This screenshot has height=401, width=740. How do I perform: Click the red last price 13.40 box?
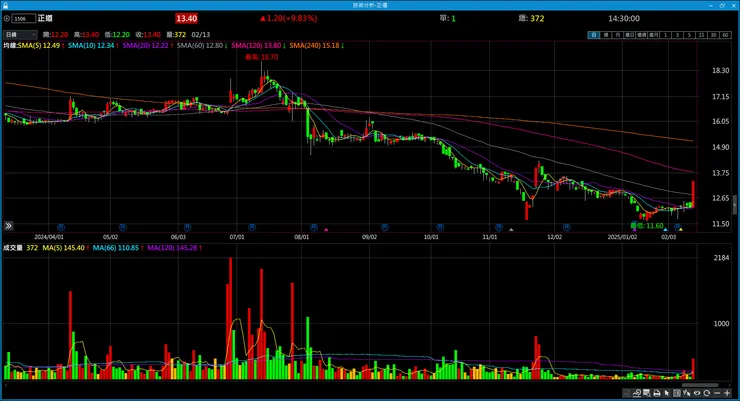(186, 18)
